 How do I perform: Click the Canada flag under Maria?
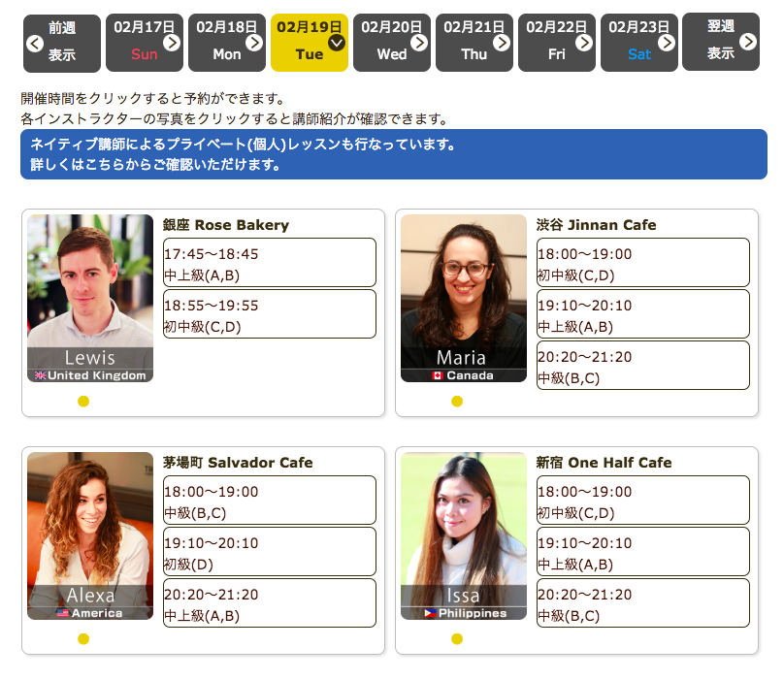click(x=438, y=375)
